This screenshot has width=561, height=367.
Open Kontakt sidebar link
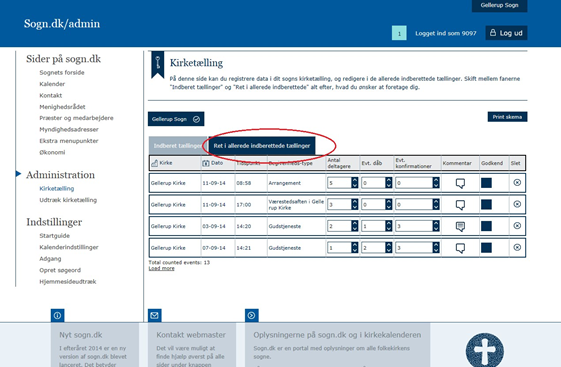pos(50,96)
